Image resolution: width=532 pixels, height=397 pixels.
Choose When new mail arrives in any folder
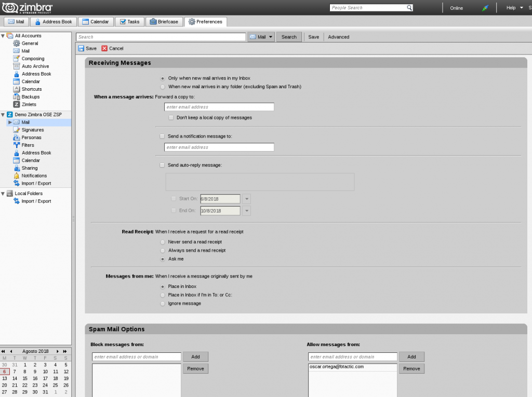(162, 87)
